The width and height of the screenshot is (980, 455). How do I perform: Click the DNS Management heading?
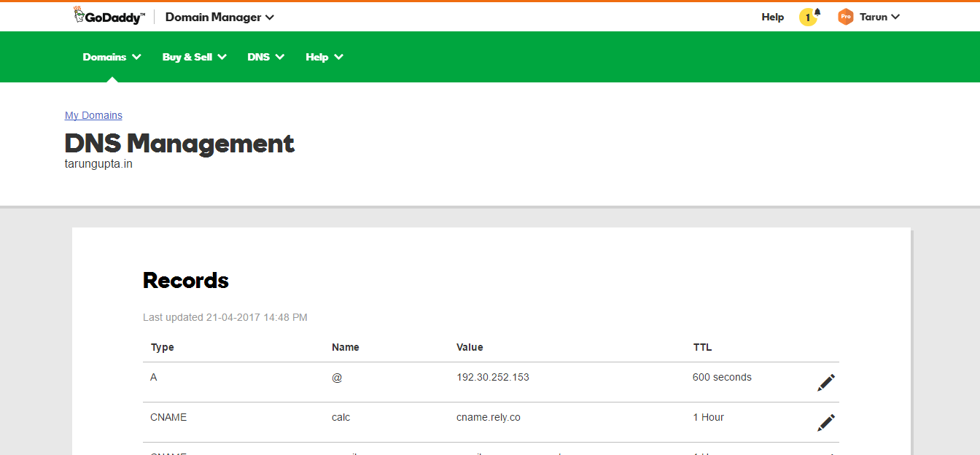(179, 143)
